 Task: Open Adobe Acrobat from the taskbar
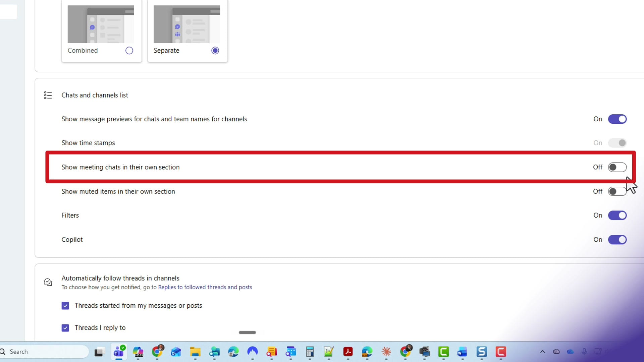(x=348, y=352)
